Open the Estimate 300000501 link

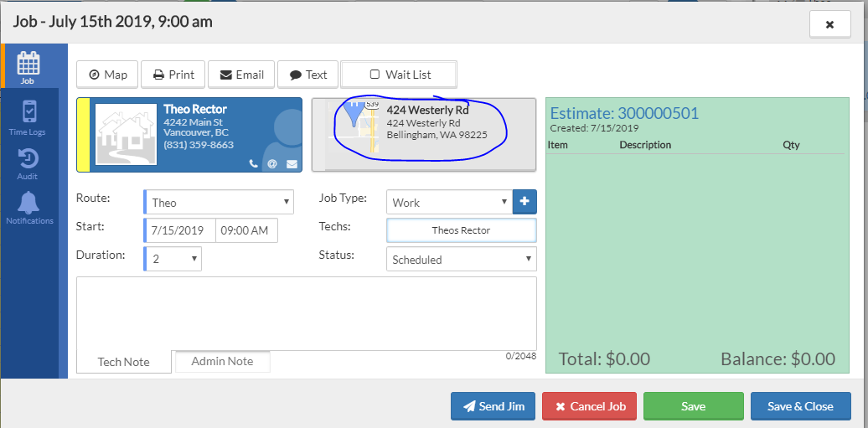[623, 113]
